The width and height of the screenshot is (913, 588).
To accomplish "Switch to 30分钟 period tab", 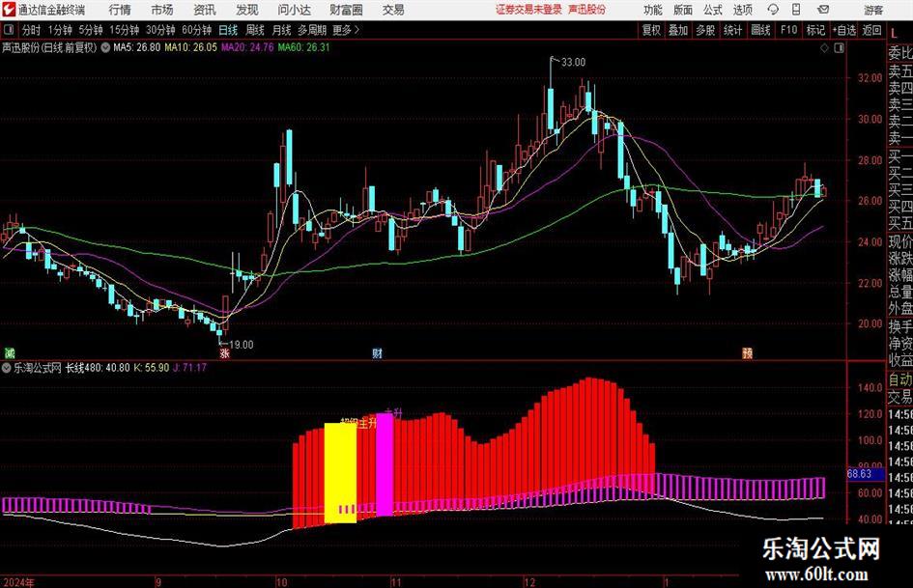I will pos(160,30).
